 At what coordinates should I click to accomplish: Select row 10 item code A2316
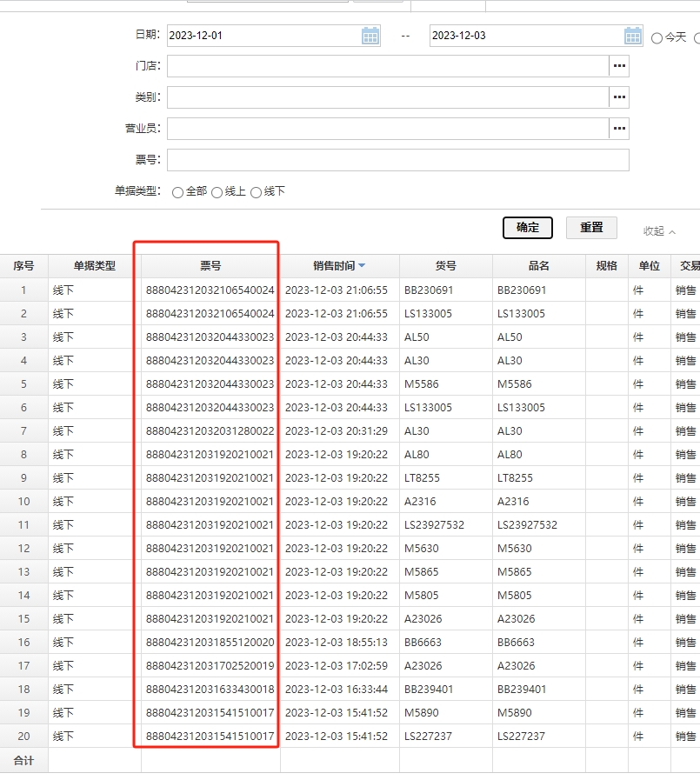(x=420, y=501)
